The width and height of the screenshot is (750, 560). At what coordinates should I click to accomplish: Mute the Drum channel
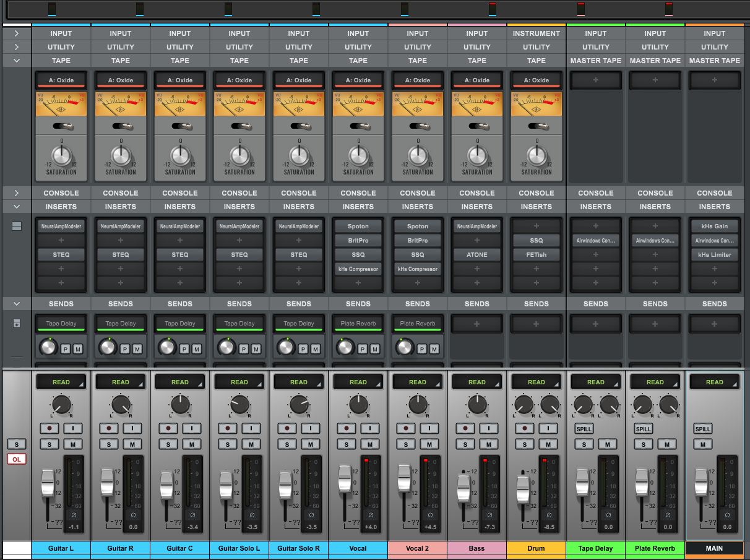tap(548, 444)
